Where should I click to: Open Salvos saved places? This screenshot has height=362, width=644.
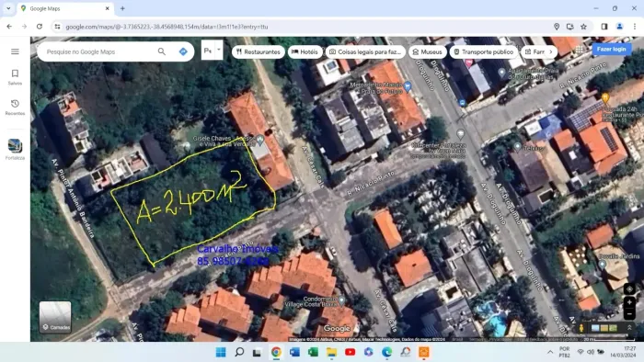click(x=15, y=77)
